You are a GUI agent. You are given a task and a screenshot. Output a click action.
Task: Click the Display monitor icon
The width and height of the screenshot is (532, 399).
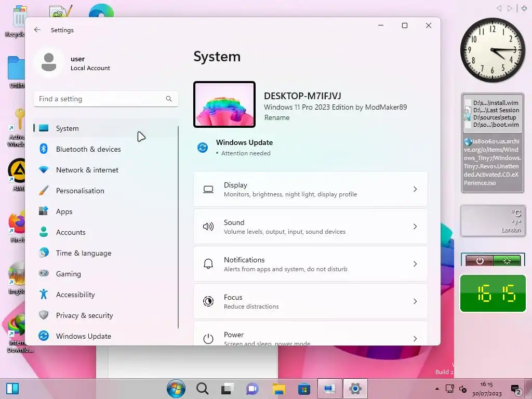[208, 189]
